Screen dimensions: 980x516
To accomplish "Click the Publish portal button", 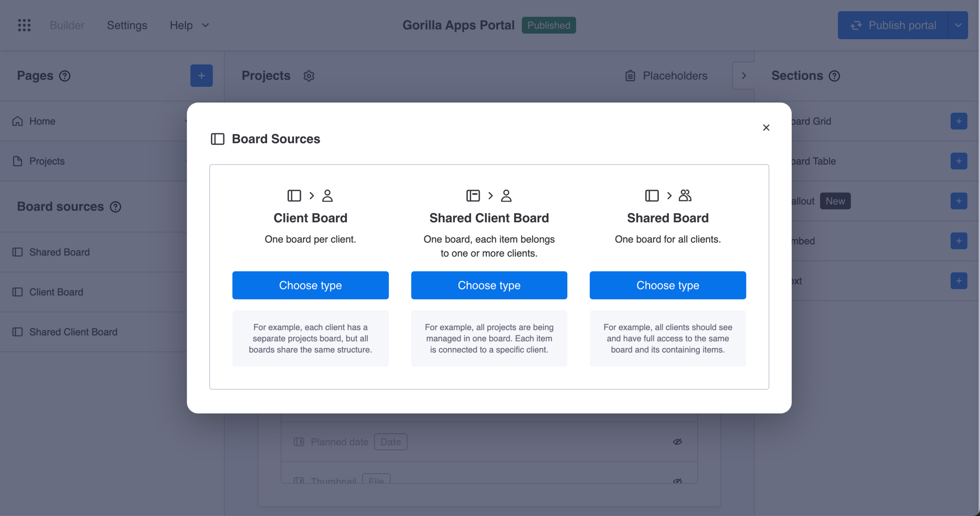I will point(893,25).
